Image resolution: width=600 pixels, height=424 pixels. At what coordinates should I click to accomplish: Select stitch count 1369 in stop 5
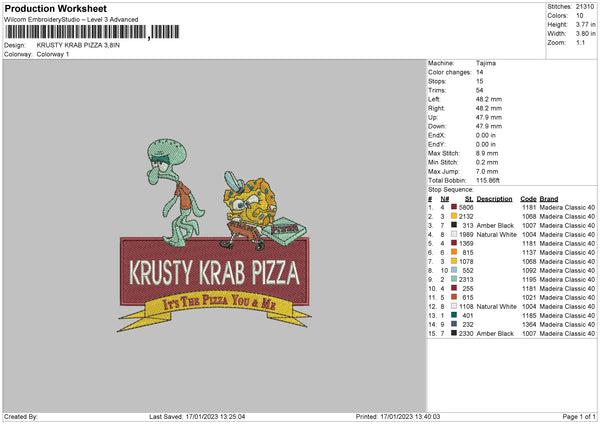coord(466,243)
